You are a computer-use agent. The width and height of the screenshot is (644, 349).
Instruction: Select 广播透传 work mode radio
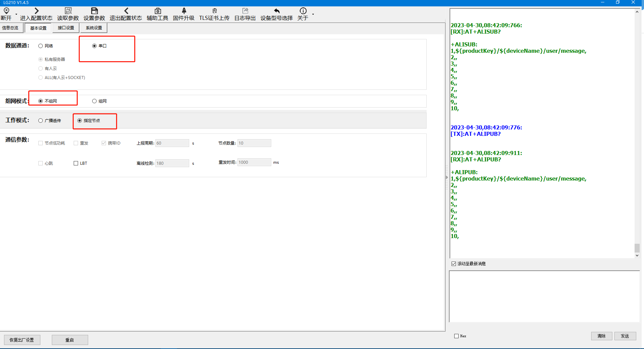point(41,120)
